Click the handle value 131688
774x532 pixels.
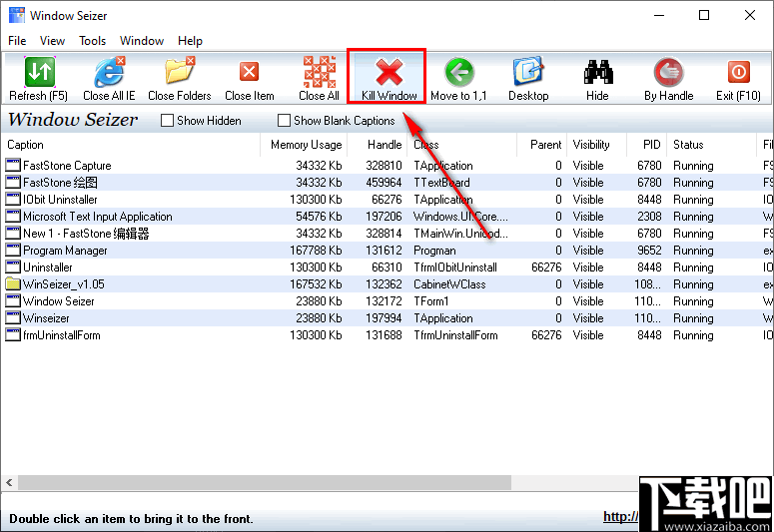[x=384, y=335]
